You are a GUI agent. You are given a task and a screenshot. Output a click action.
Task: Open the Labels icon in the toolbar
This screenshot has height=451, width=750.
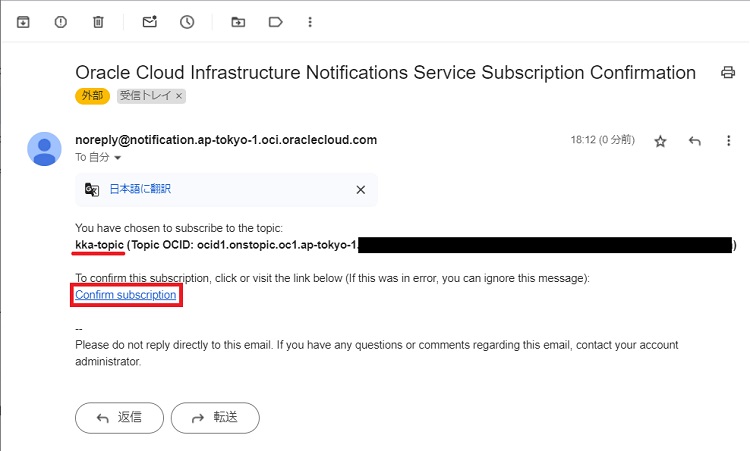click(x=275, y=21)
